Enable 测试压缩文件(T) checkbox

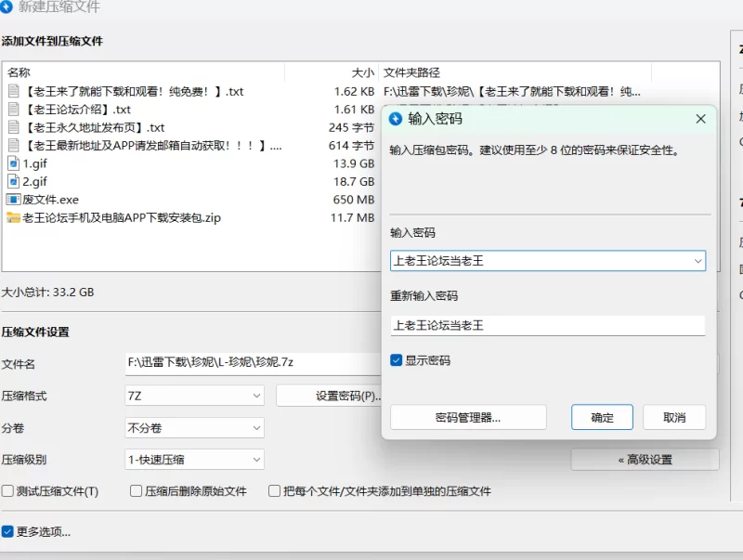coord(8,491)
